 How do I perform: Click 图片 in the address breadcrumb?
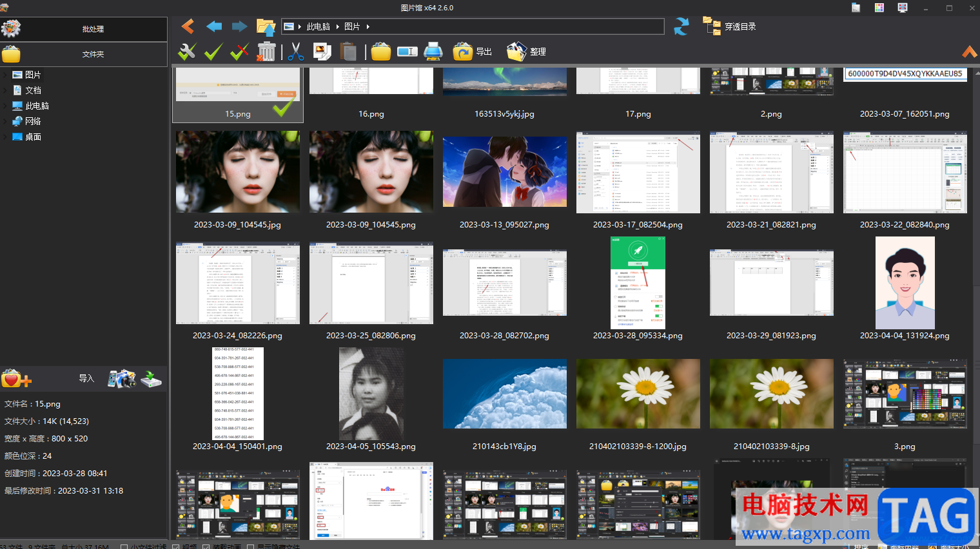click(x=352, y=26)
